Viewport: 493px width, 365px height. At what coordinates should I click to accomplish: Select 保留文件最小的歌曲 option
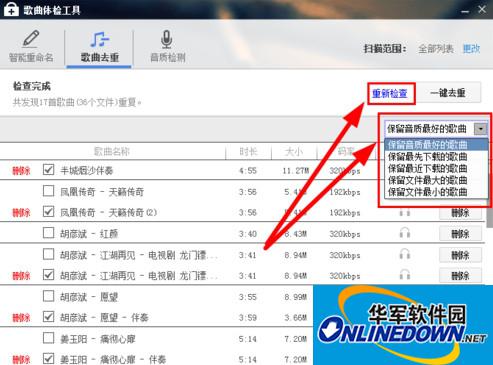pos(436,192)
